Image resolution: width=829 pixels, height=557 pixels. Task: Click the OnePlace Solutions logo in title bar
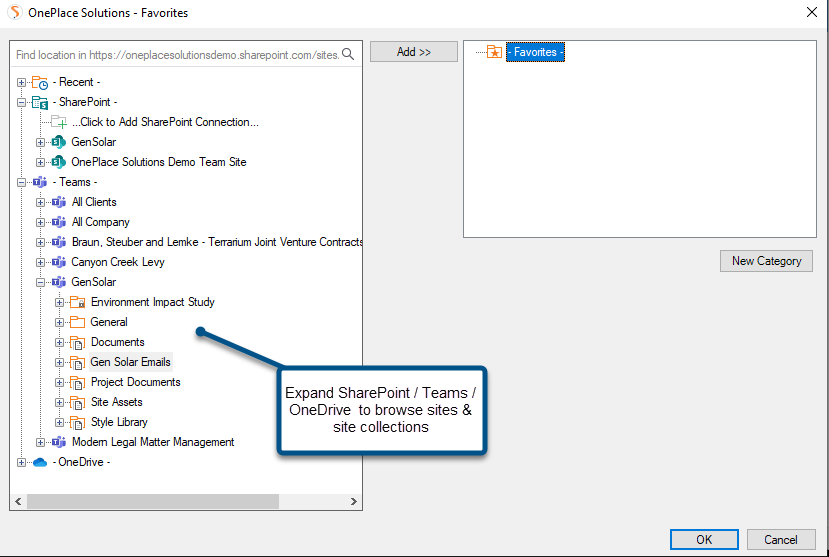15,12
